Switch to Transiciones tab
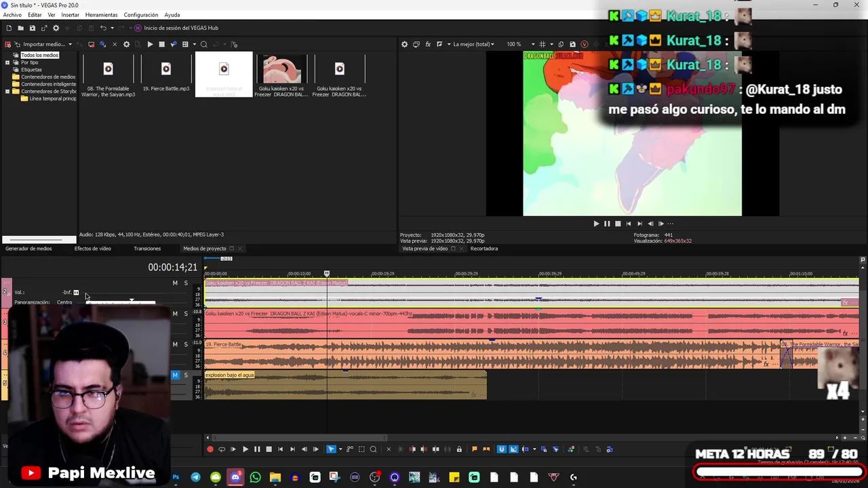Viewport: 868px width, 488px height. tap(147, 249)
